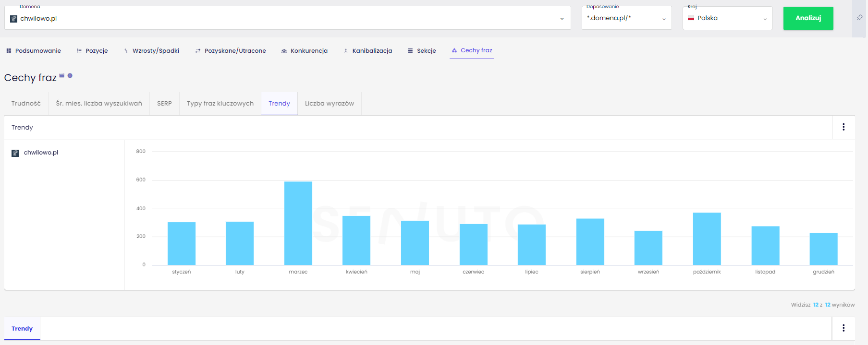Click the pin icon beside Analizuj button
868x345 pixels.
pos(860,18)
